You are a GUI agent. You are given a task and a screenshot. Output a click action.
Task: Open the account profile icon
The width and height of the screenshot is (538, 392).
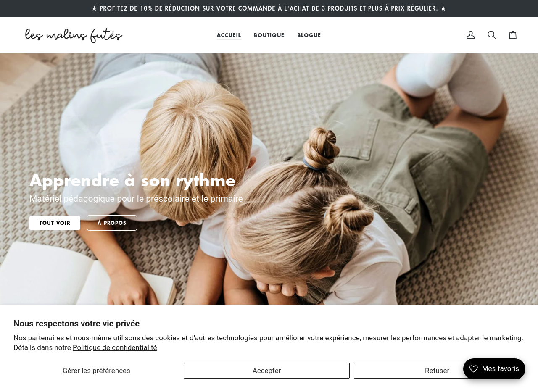pos(471,35)
